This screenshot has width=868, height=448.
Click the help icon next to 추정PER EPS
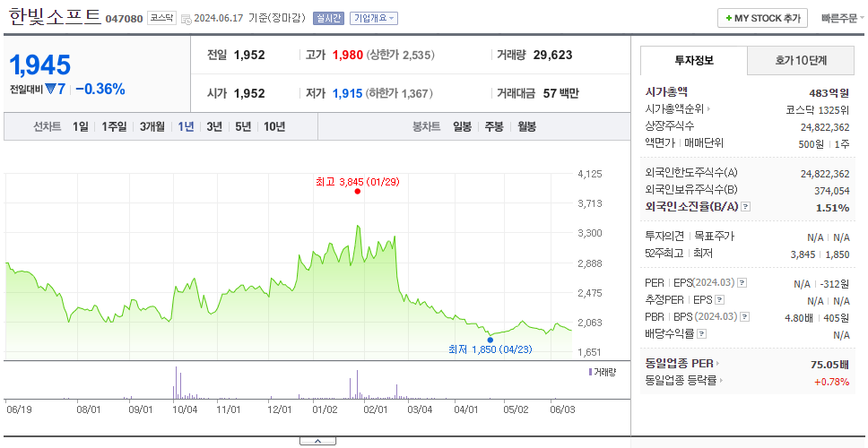tap(719, 300)
